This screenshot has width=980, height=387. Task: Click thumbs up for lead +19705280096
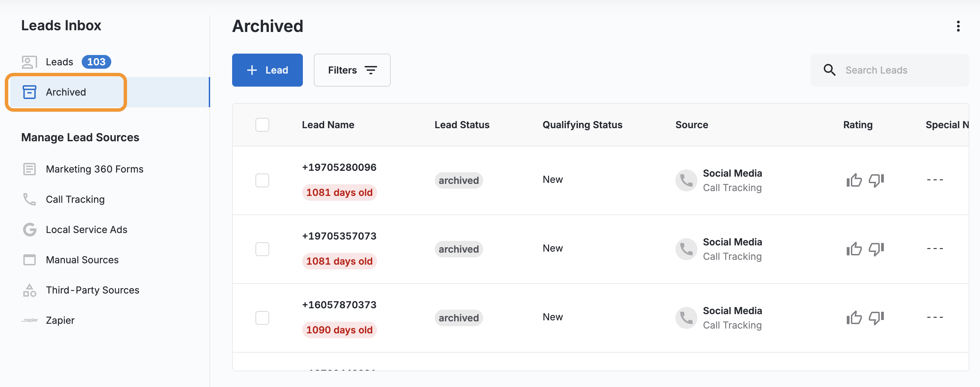coord(854,180)
